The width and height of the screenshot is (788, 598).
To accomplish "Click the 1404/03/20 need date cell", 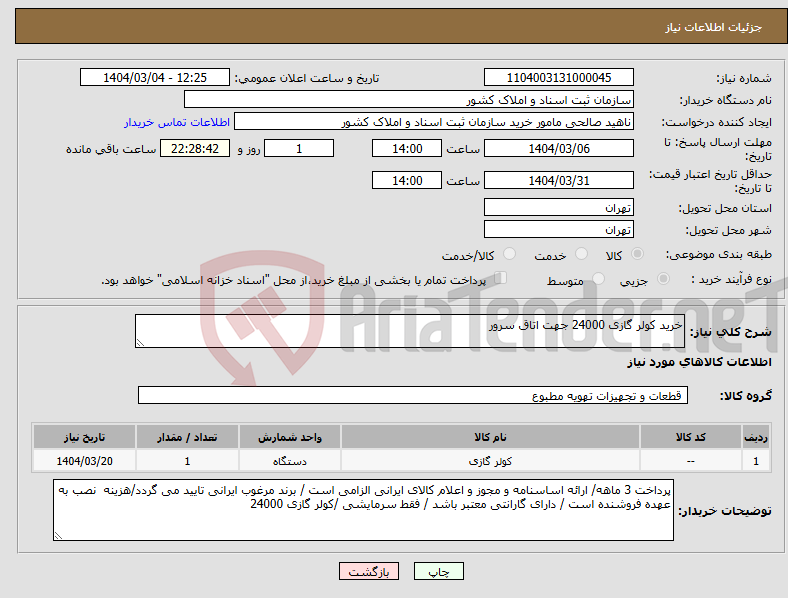I will click(x=84, y=461).
